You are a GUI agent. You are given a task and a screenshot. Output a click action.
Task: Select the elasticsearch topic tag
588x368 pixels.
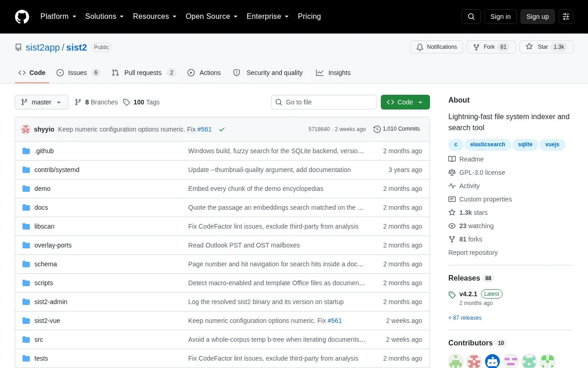click(x=487, y=144)
